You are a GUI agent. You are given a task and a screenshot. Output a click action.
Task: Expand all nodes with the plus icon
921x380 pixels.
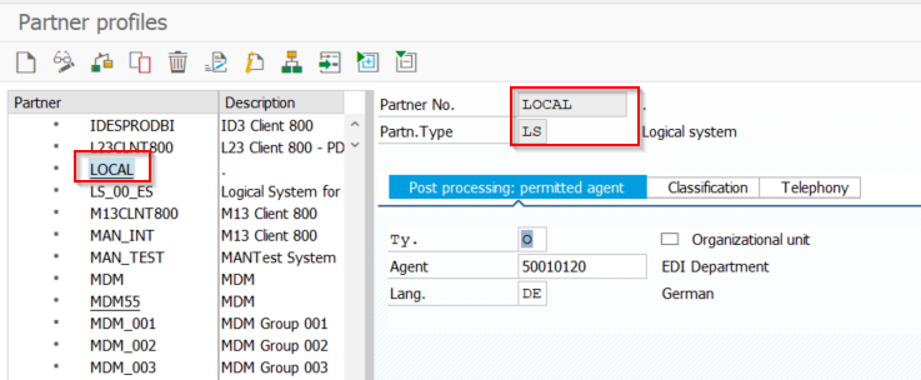[368, 62]
